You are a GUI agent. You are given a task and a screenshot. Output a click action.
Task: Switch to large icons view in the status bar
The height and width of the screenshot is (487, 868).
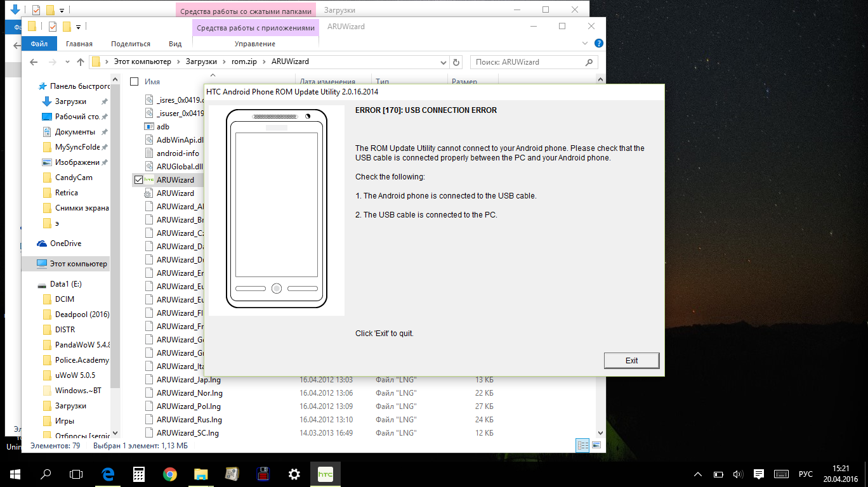(x=596, y=445)
